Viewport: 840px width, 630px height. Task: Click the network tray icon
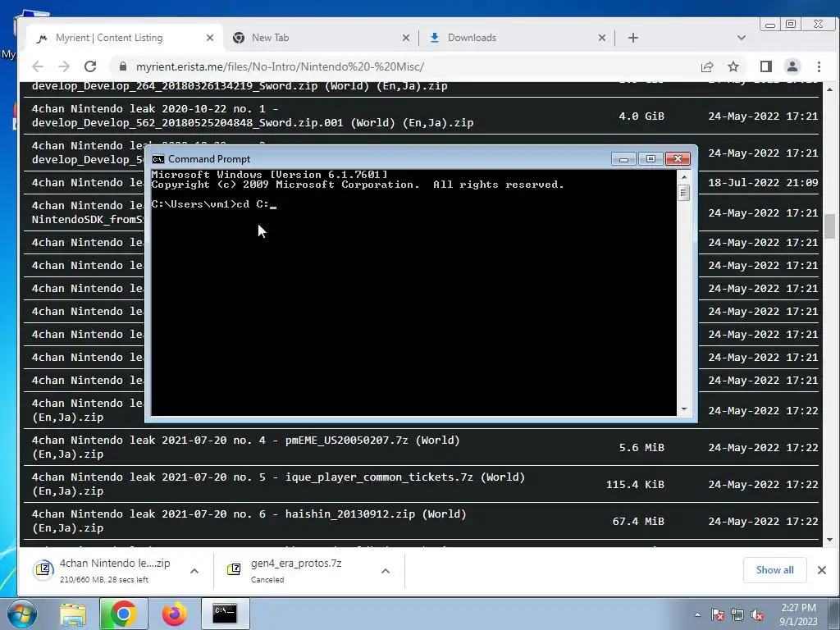click(737, 614)
